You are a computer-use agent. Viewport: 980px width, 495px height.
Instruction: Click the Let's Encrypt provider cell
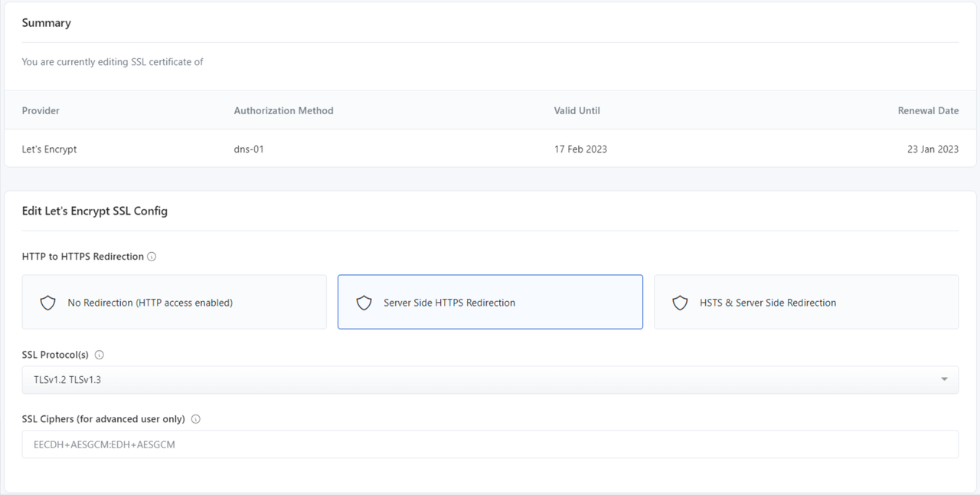(50, 149)
